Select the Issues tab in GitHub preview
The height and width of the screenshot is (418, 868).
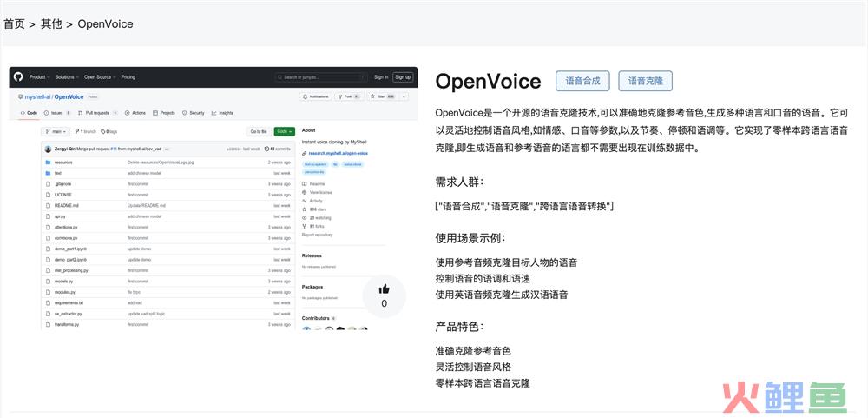pyautogui.click(x=57, y=113)
